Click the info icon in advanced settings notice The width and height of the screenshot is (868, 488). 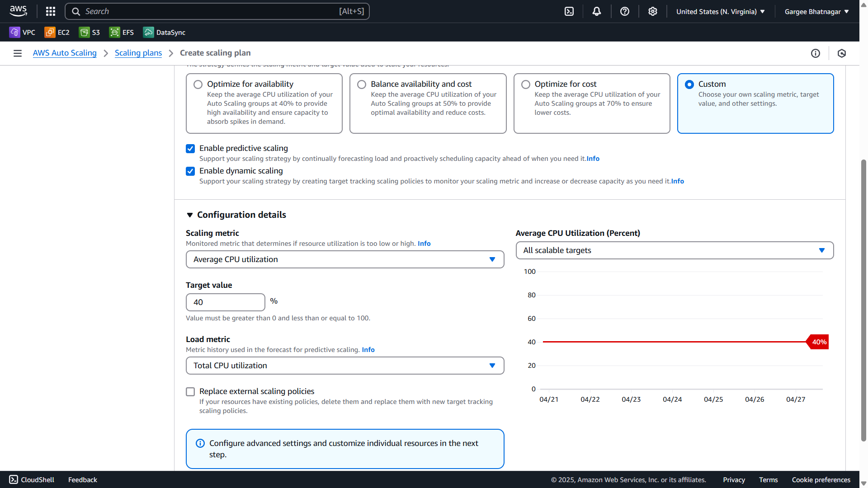(200, 443)
